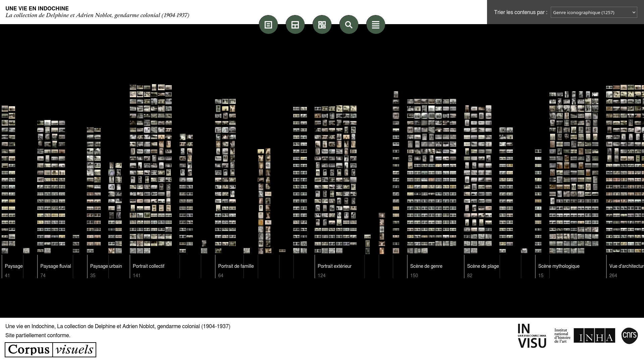
Task: Select the Scène de genre category
Action: pyautogui.click(x=426, y=266)
